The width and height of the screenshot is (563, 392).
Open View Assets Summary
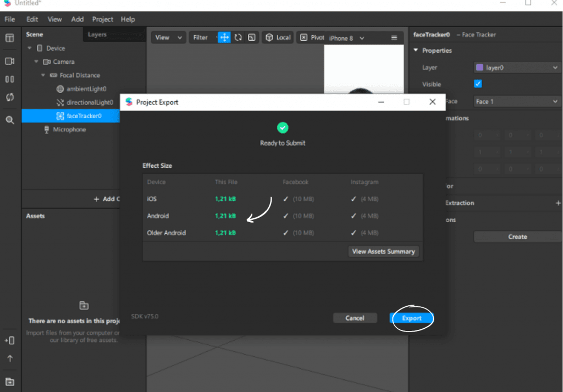(x=383, y=251)
